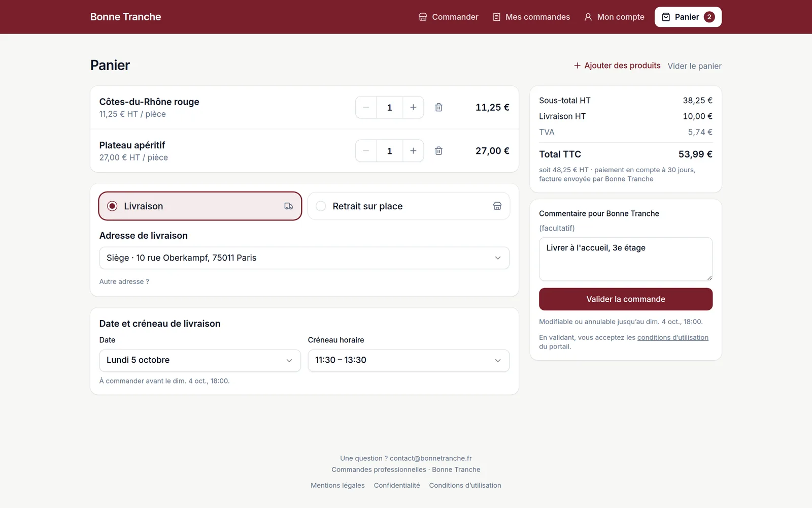Decrease Côtes-du-Rhône rouge quantity with minus

(366, 107)
